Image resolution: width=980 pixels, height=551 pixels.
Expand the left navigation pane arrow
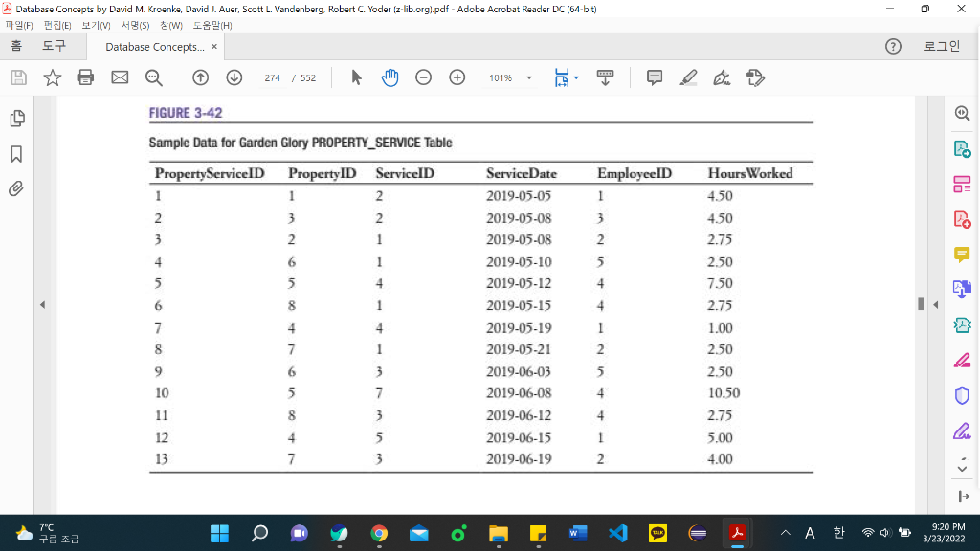42,305
